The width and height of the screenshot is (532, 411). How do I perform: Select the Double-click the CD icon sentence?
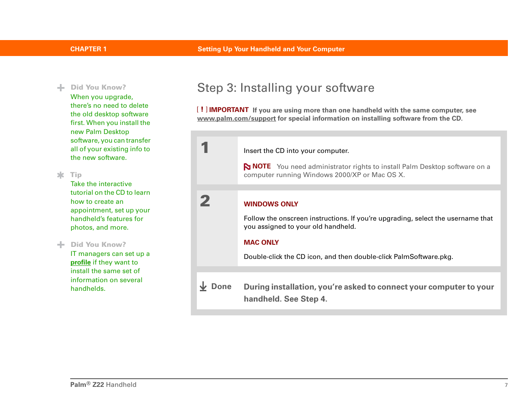(348, 257)
